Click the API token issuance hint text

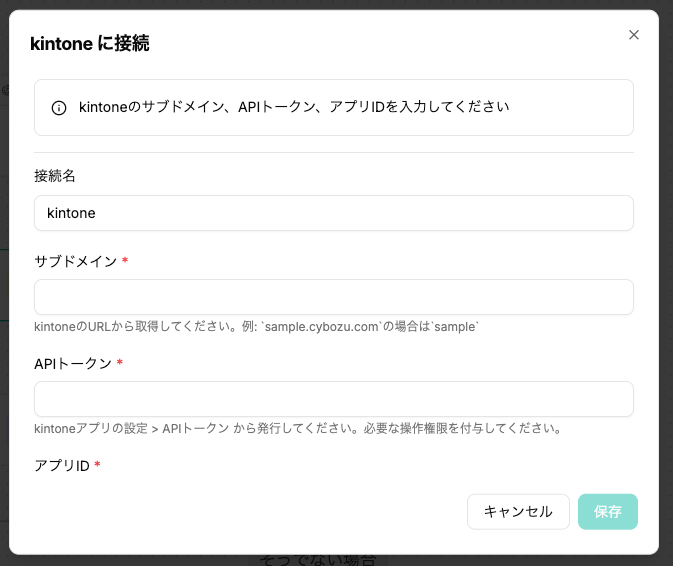tap(296, 429)
